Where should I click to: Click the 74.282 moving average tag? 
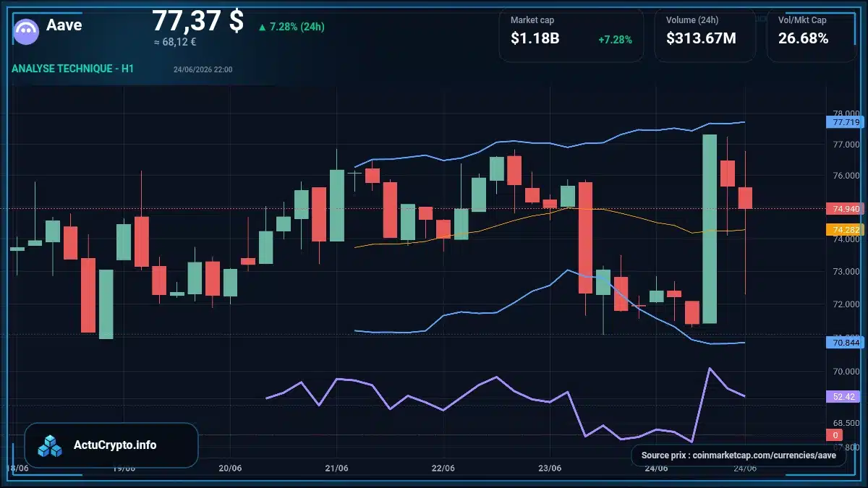pyautogui.click(x=845, y=230)
